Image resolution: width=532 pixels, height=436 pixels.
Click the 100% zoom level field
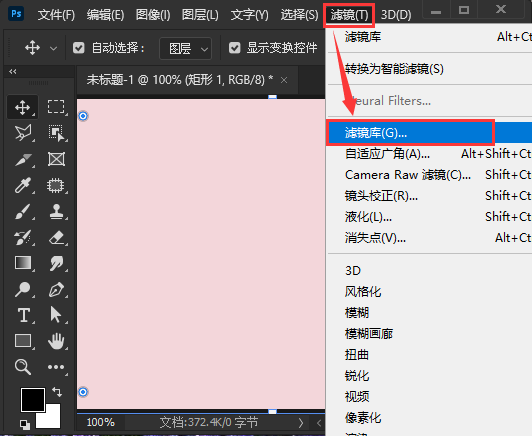(101, 422)
